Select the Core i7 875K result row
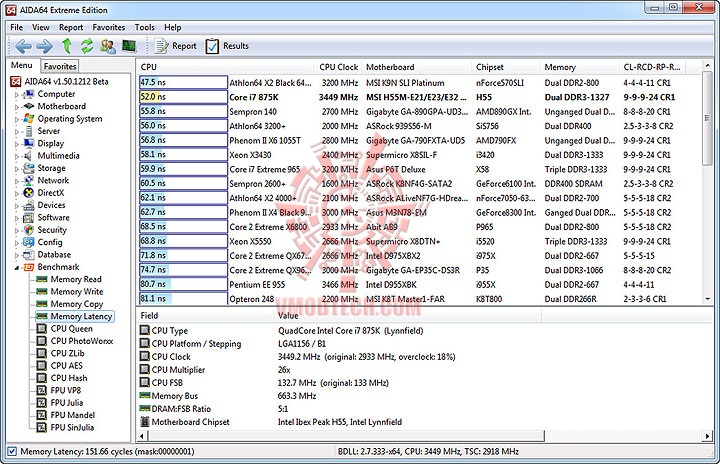The width and height of the screenshot is (720, 464). pyautogui.click(x=419, y=97)
